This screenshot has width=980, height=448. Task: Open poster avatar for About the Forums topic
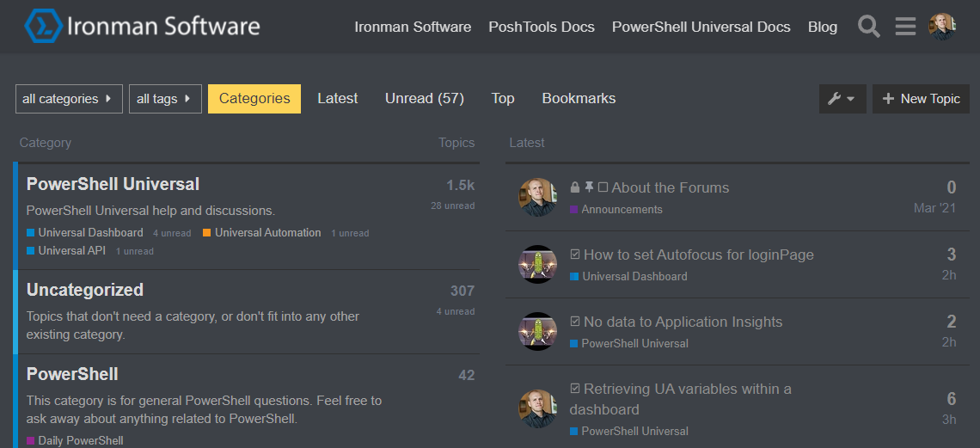(537, 198)
